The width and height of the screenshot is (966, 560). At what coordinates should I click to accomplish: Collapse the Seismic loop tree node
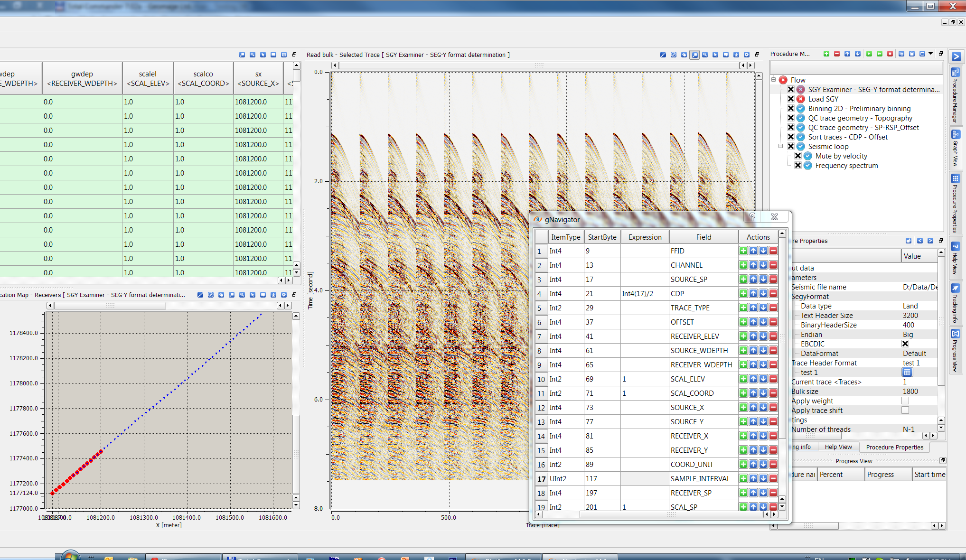tap(781, 146)
